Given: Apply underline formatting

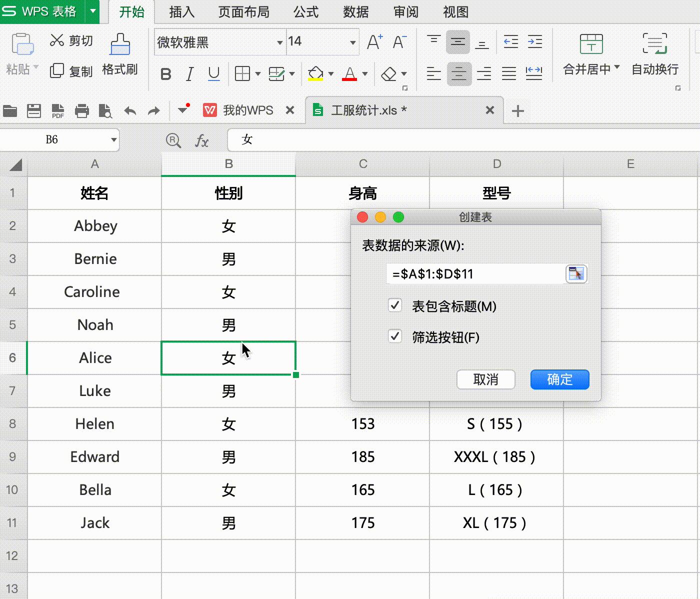Looking at the screenshot, I should [x=213, y=73].
